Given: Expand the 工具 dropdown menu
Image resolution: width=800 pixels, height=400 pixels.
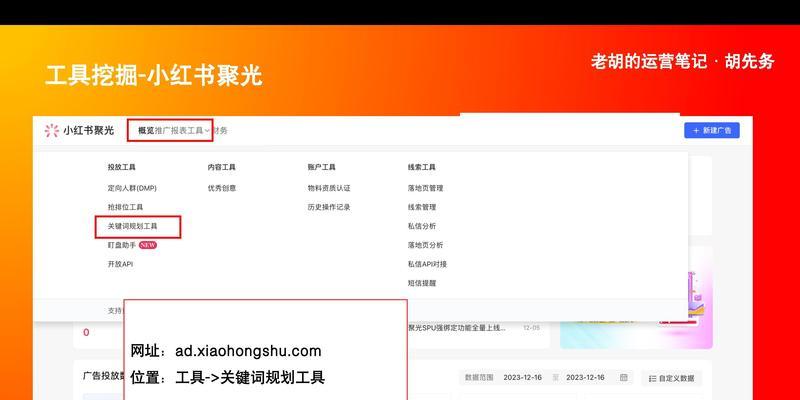Looking at the screenshot, I should 198,131.
